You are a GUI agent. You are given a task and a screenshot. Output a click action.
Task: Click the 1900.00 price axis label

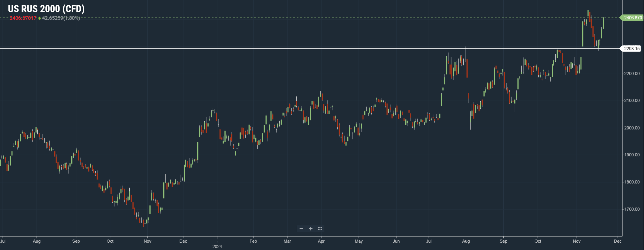tap(632, 155)
